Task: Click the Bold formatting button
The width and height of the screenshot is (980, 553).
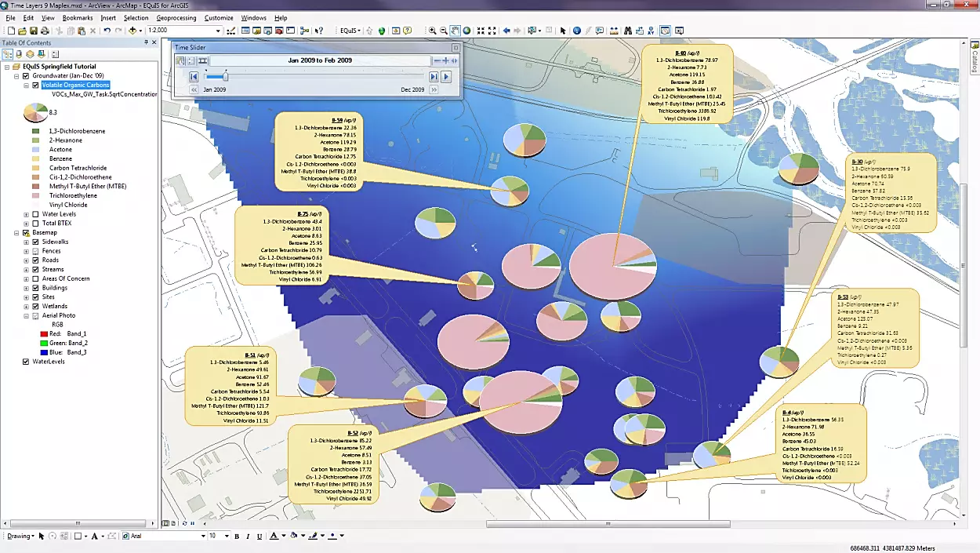Action: point(237,536)
